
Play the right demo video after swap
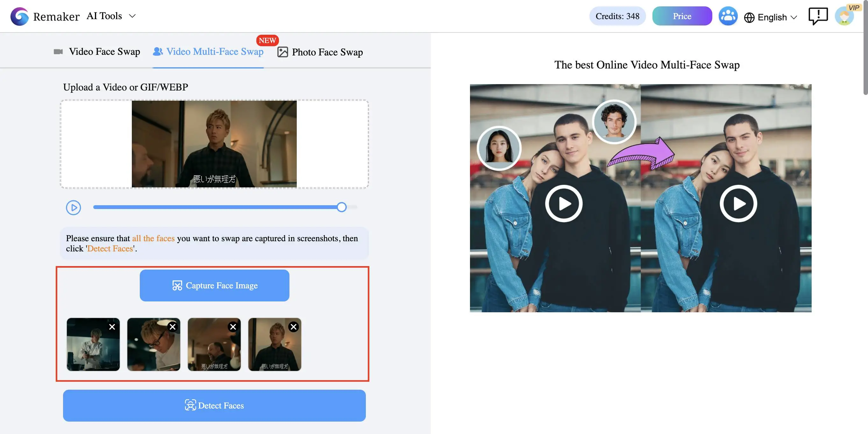point(738,204)
